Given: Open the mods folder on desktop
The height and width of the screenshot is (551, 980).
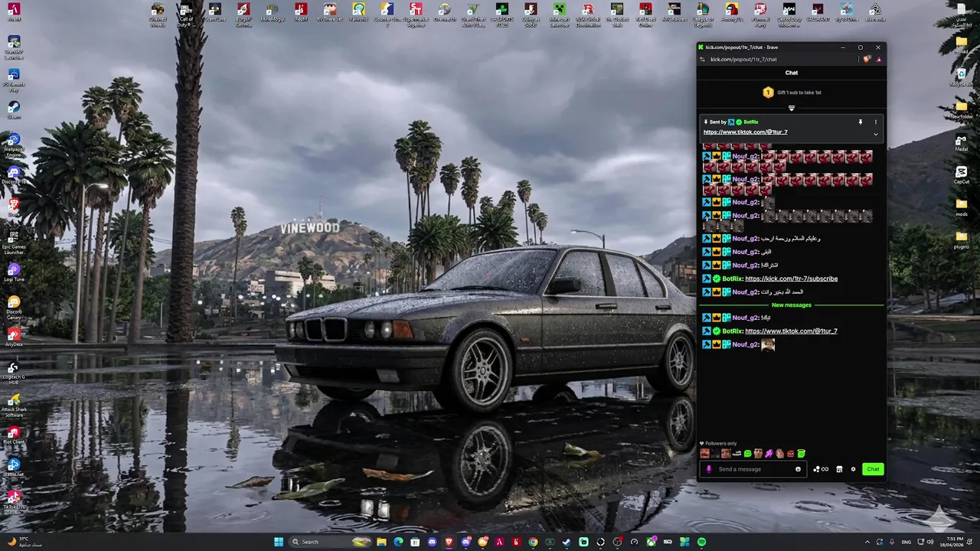Looking at the screenshot, I should 962,207.
